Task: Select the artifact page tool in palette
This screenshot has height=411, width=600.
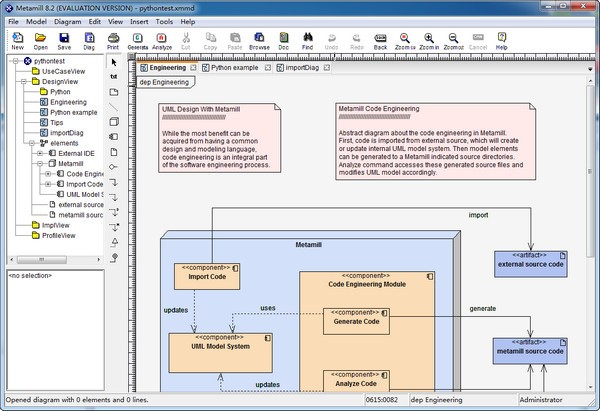Action: pyautogui.click(x=114, y=152)
